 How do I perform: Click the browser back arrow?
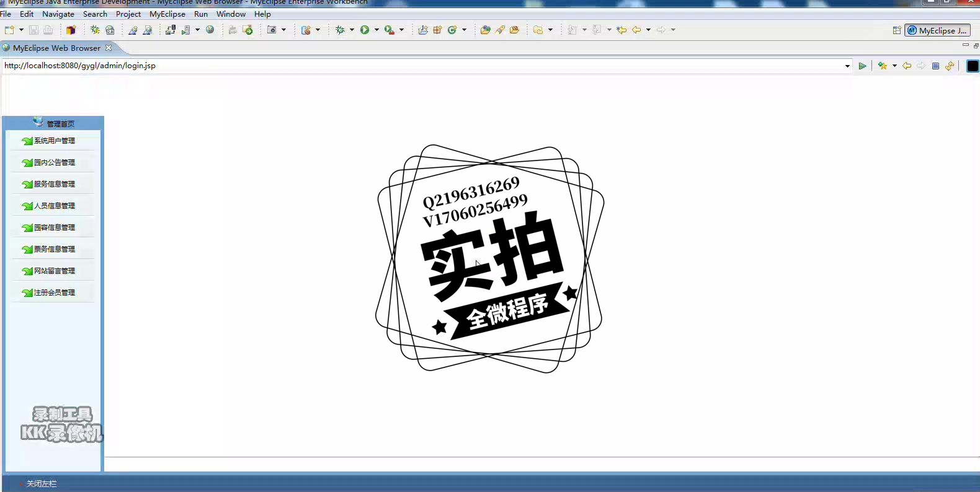pos(907,66)
